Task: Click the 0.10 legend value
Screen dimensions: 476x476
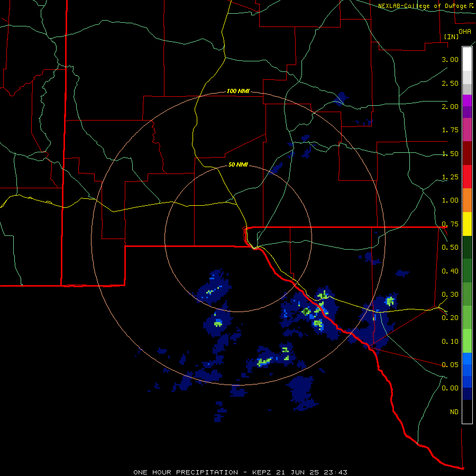Action: [450, 342]
